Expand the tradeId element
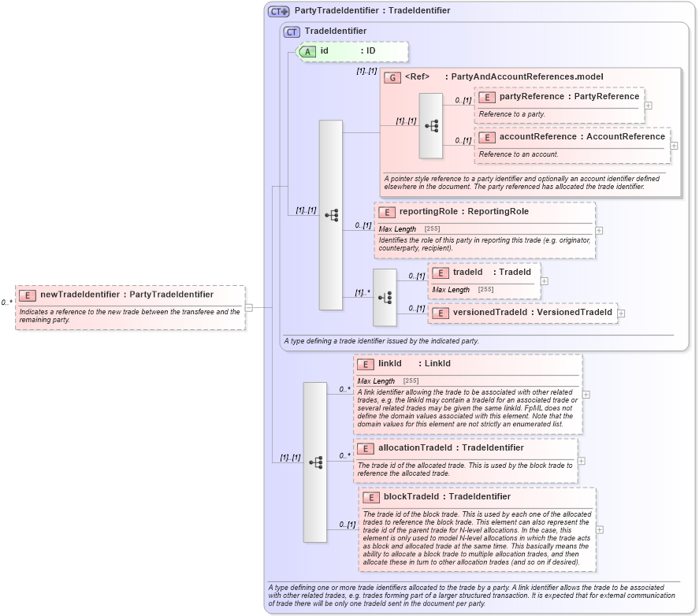 (x=545, y=281)
